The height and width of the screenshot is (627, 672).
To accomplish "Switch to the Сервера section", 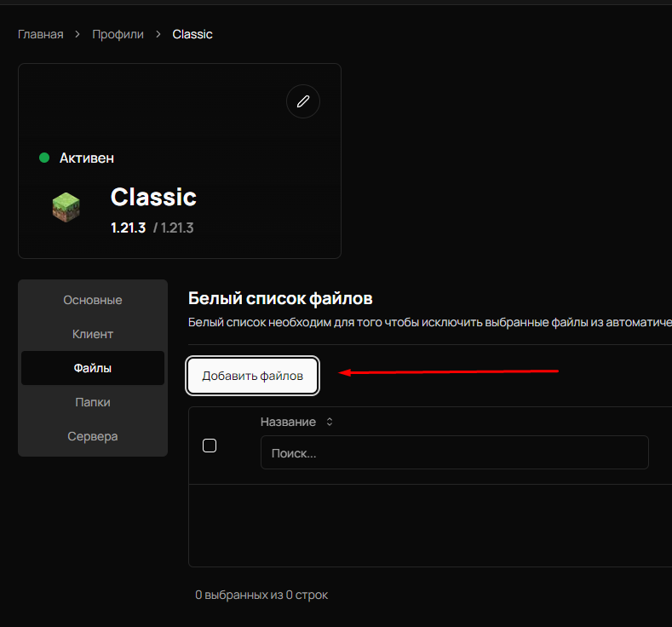I will click(93, 436).
